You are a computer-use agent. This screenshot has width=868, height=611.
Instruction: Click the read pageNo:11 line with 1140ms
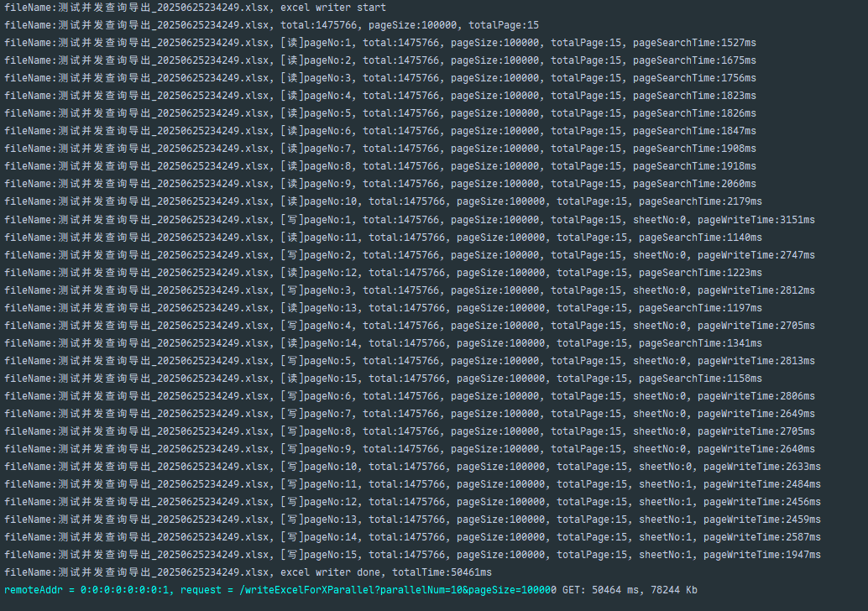[383, 238]
